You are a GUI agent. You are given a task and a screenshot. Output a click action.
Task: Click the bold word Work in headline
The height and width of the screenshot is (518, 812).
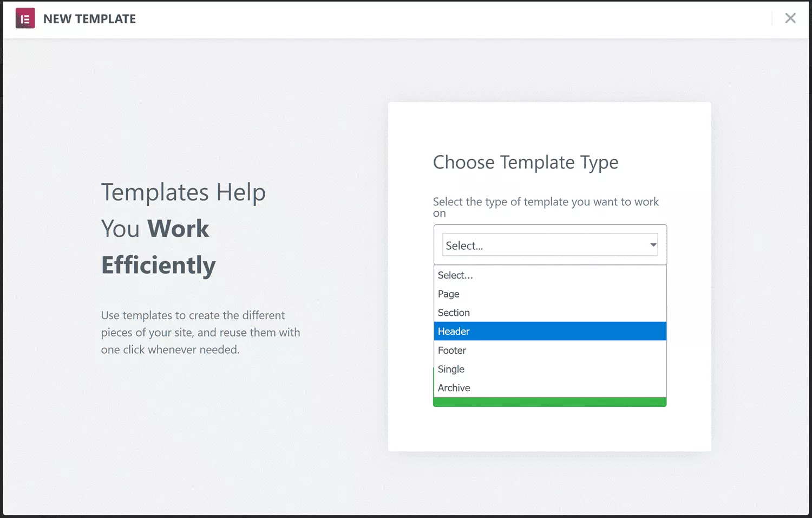pyautogui.click(x=178, y=229)
